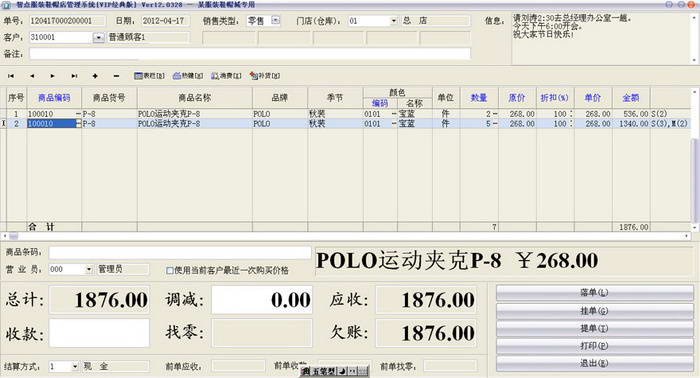Open the 结算方式 payment method dropdown

(x=75, y=366)
